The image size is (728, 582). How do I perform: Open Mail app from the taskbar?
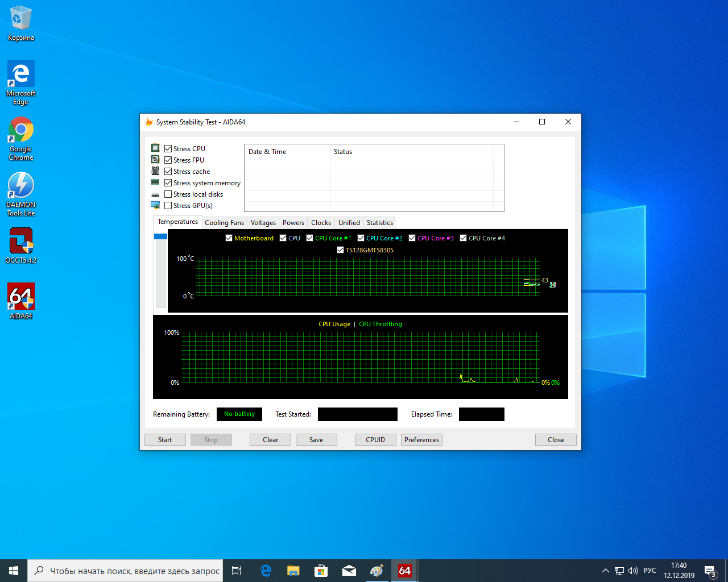[349, 571]
